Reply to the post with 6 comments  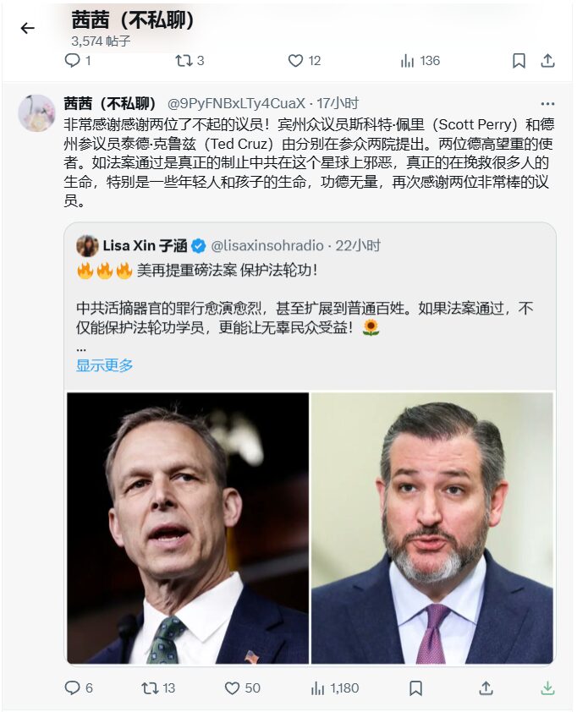pyautogui.click(x=79, y=688)
